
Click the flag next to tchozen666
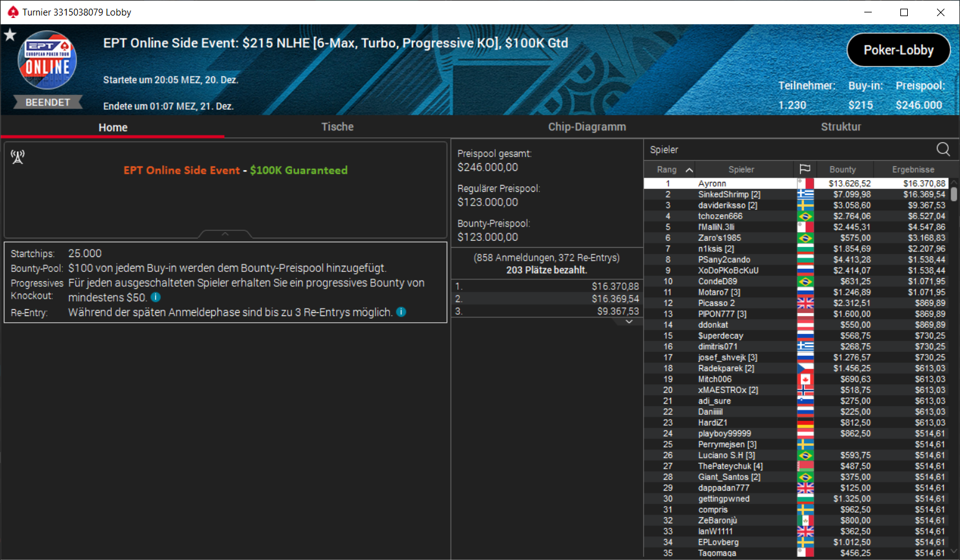pos(805,216)
